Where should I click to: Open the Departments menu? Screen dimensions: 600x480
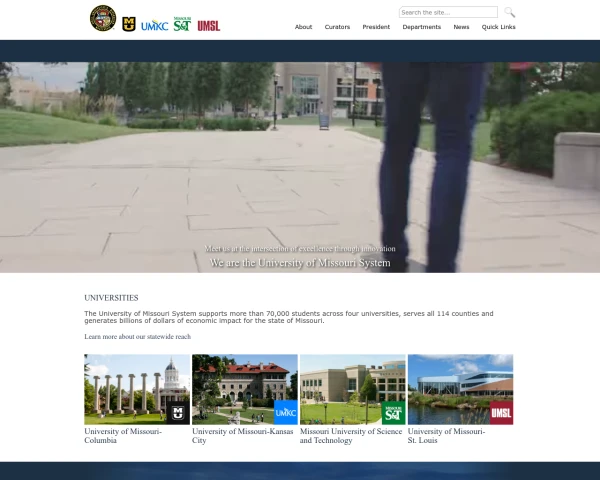[422, 27]
